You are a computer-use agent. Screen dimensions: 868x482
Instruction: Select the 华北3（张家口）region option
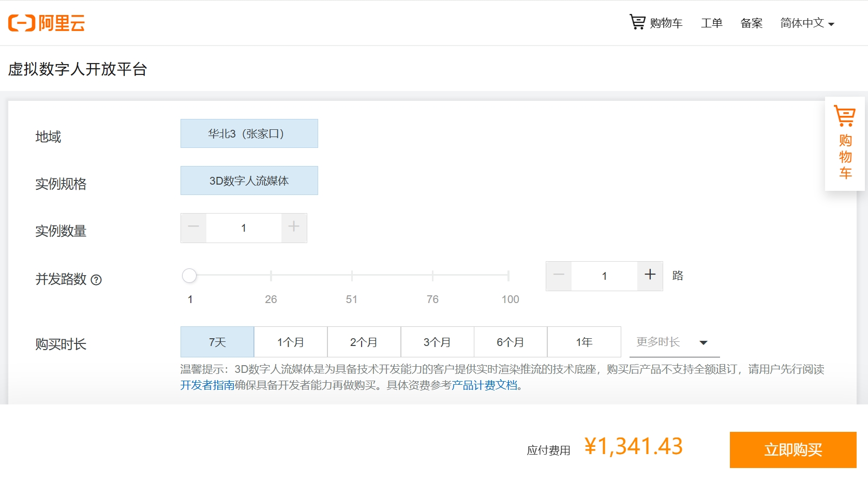point(249,133)
